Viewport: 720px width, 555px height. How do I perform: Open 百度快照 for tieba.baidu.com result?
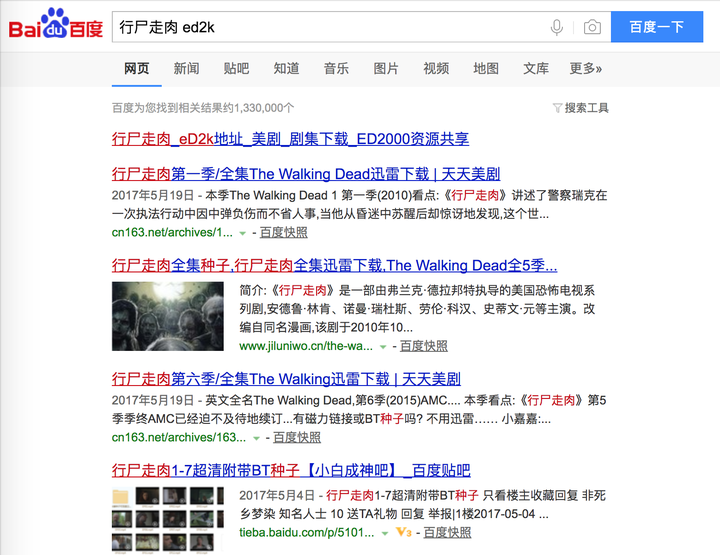(x=447, y=532)
